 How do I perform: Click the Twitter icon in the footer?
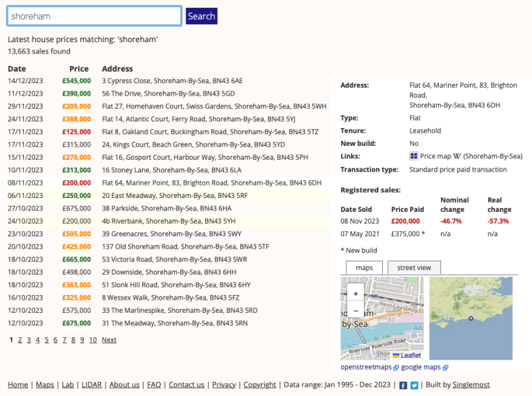coord(415,385)
